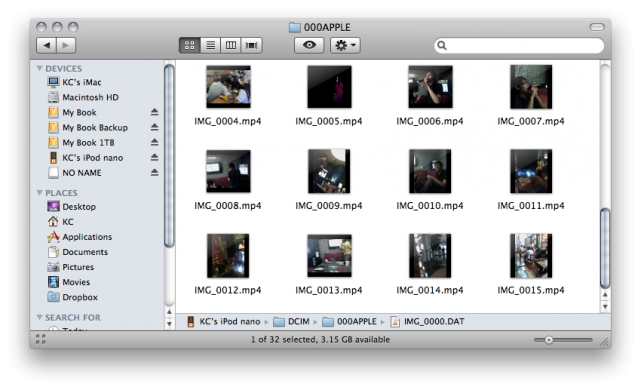Click the file area scroll down arrow
This screenshot has height=390, width=640.
[605, 306]
